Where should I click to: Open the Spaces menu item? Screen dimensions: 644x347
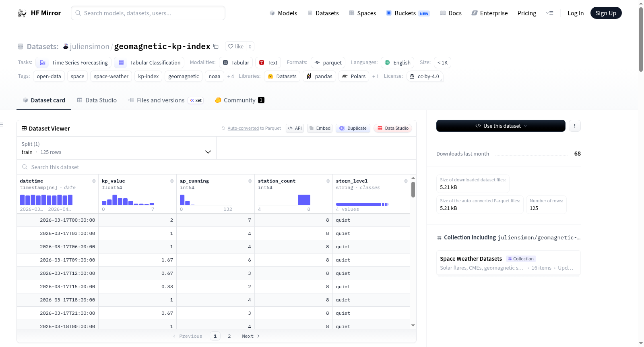[362, 13]
